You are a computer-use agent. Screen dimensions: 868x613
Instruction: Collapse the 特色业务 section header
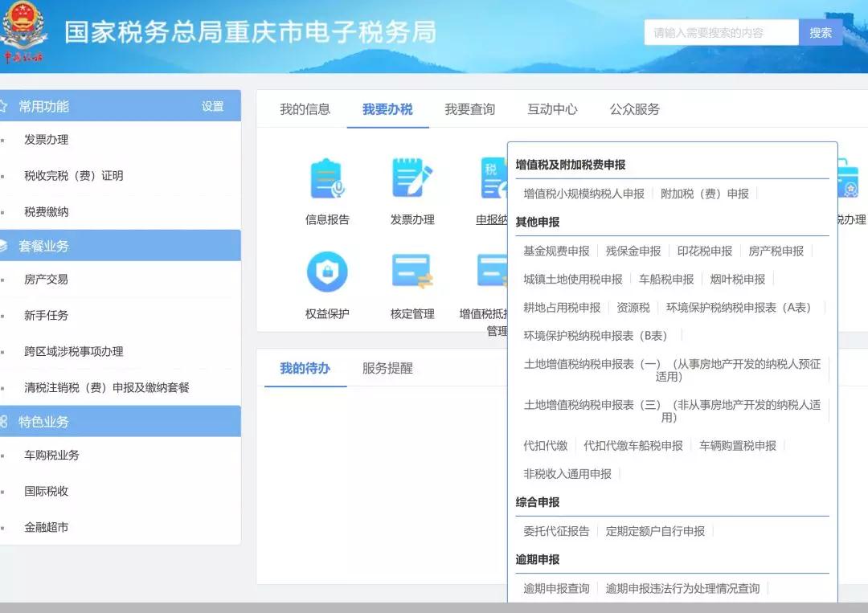[x=120, y=422]
